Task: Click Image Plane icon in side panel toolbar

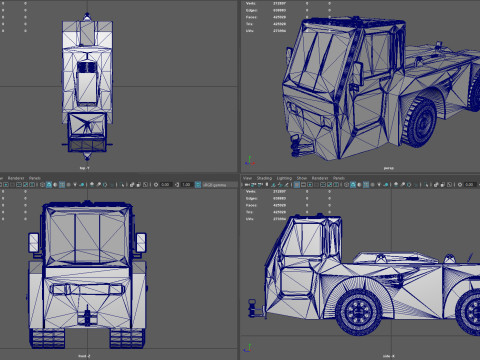Action: [x=273, y=185]
